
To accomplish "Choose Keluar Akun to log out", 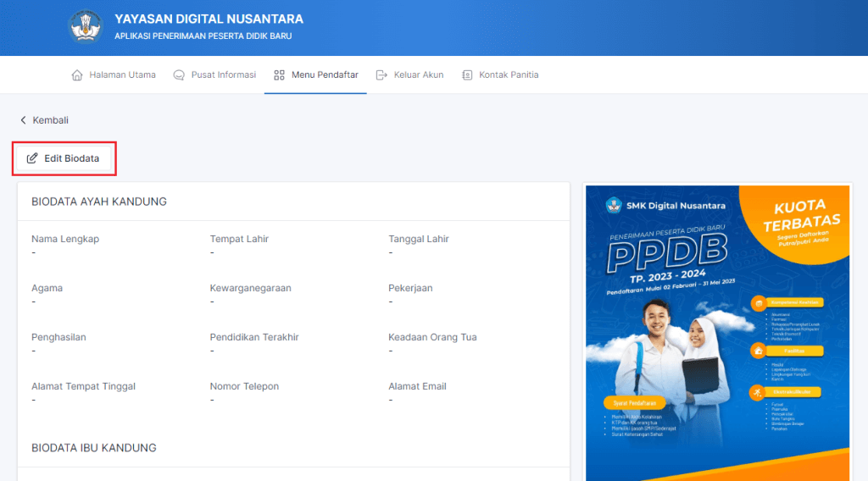I will pyautogui.click(x=419, y=75).
